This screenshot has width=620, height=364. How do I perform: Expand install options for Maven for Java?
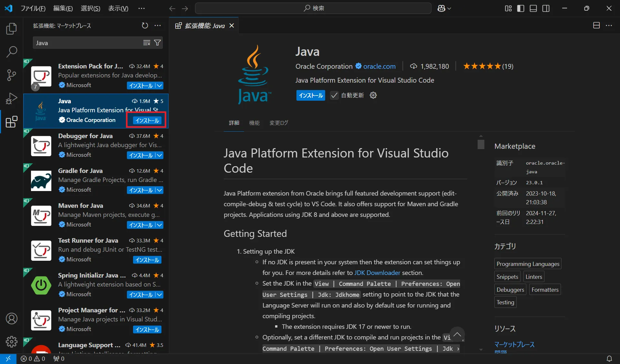(159, 225)
